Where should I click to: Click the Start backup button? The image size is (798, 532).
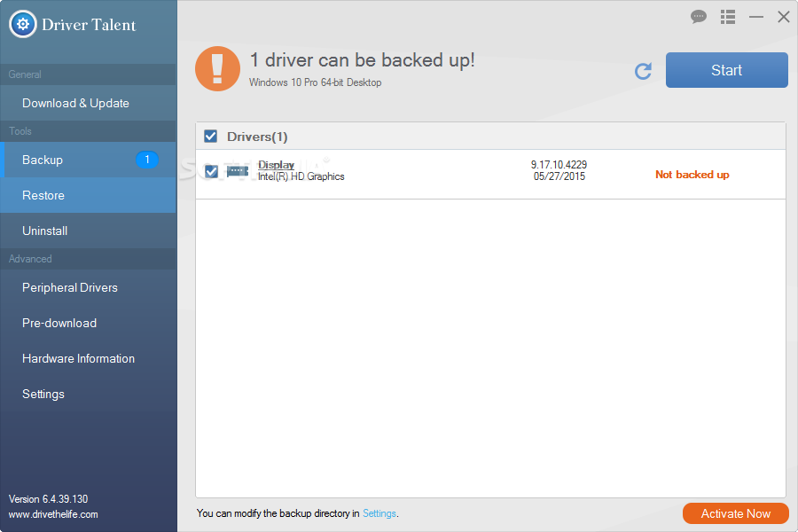coord(727,70)
